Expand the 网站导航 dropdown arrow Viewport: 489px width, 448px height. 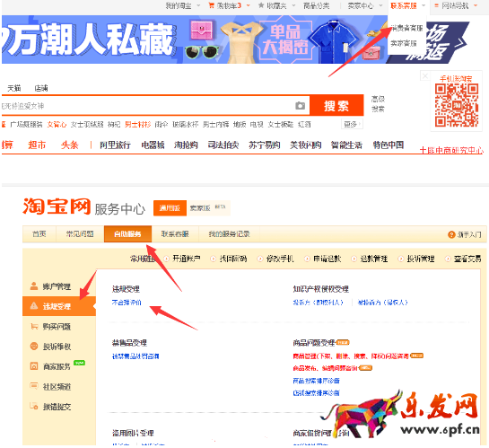(x=476, y=5)
